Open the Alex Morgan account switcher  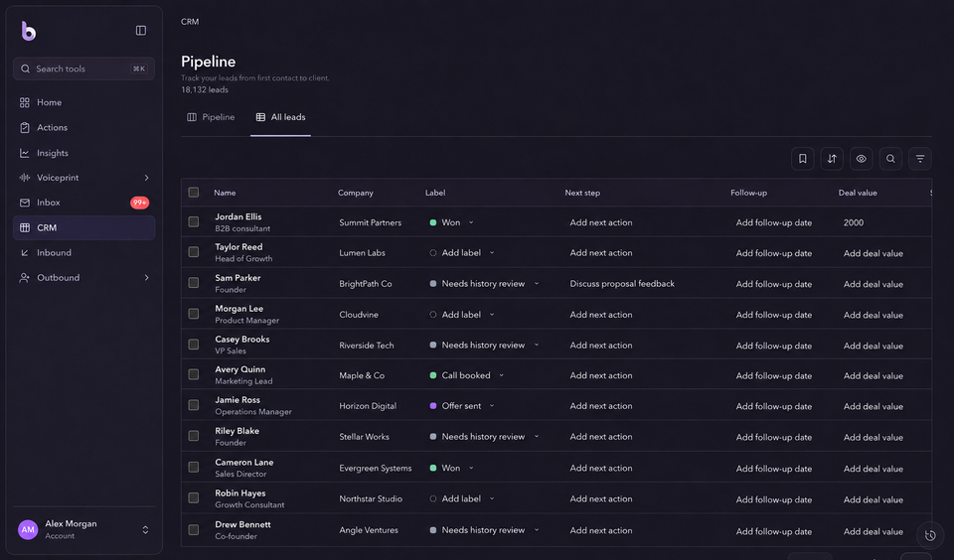point(145,529)
